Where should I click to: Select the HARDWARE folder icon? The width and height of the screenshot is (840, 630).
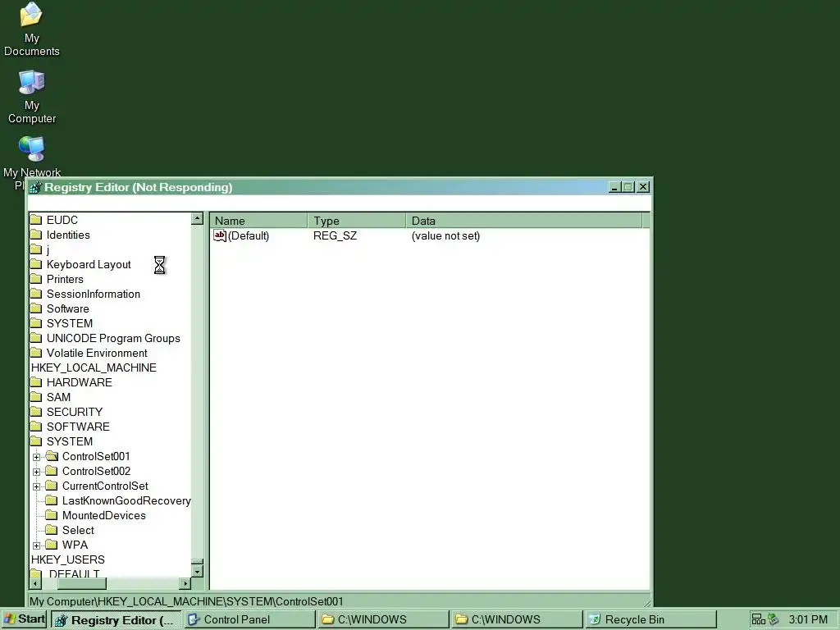tap(36, 382)
